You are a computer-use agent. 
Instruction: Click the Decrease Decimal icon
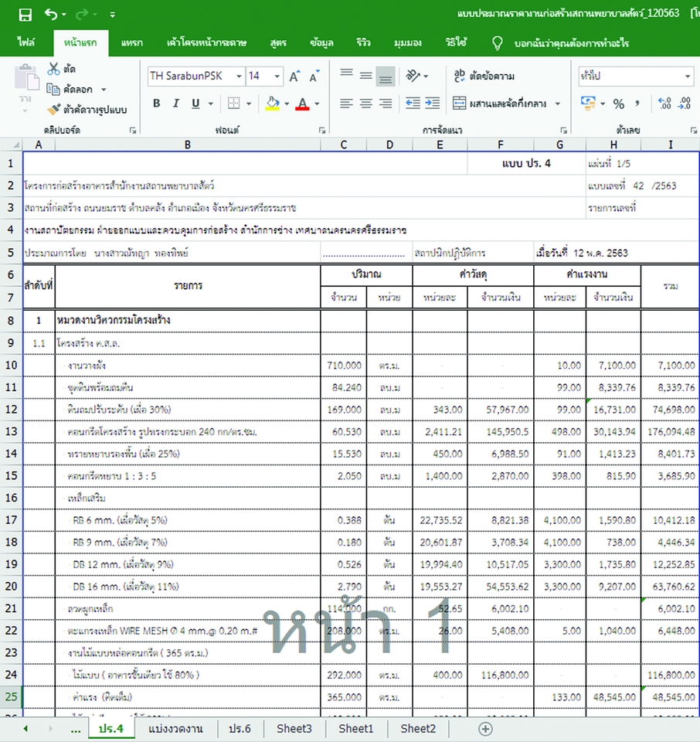point(685,103)
